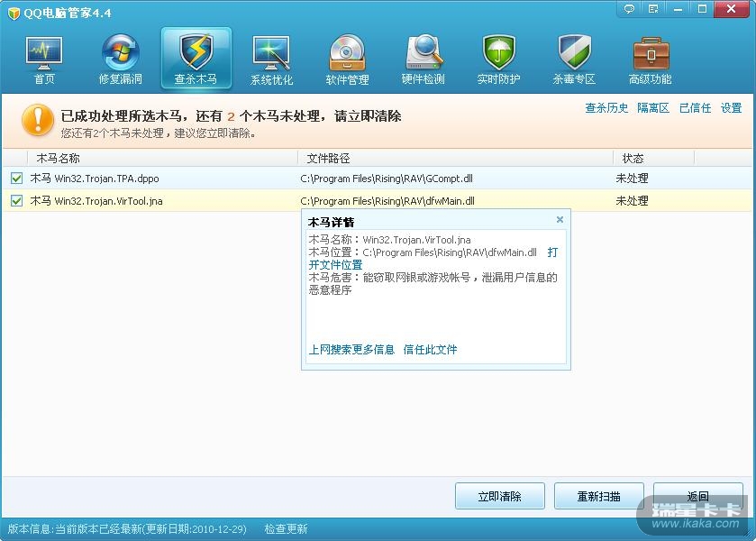This screenshot has height=541, width=756.
Task: Click 未处理 status of VirTool.jna row
Action: click(632, 201)
